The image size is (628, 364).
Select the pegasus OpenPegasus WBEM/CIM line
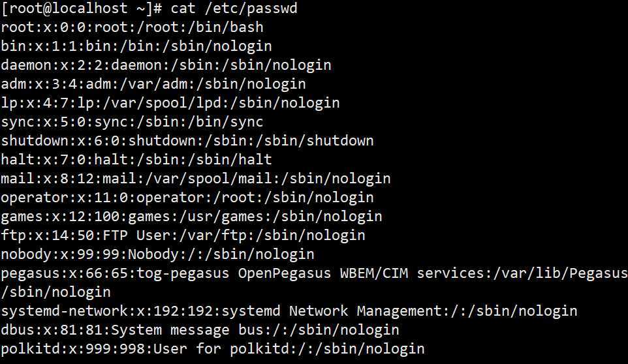315,273
